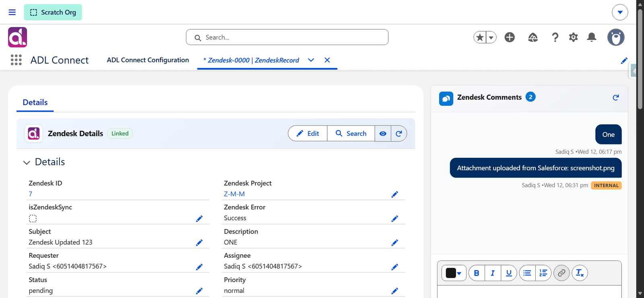Open the user profile avatar

616,37
